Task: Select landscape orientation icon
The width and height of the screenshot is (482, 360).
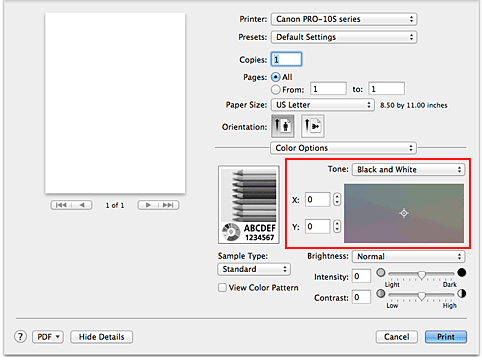Action: (x=313, y=126)
